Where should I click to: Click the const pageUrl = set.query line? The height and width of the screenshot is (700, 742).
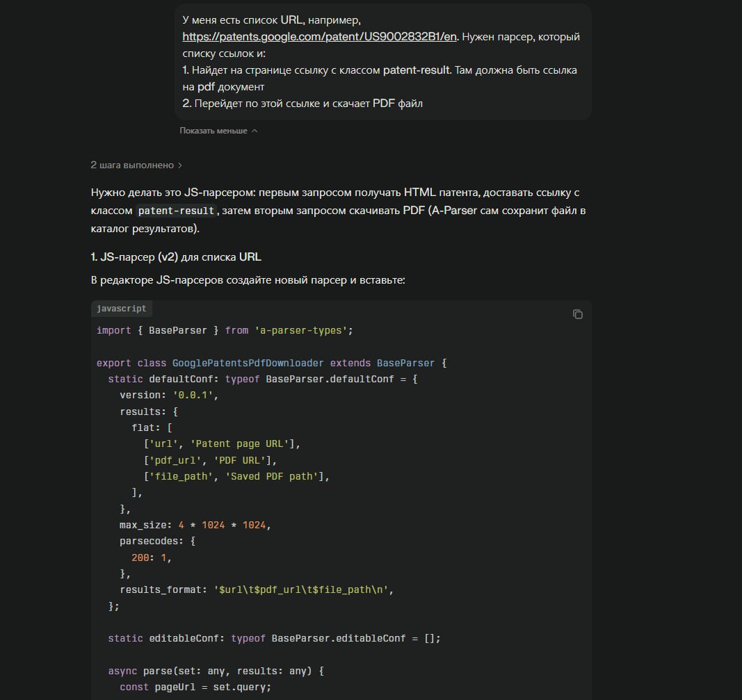click(195, 687)
